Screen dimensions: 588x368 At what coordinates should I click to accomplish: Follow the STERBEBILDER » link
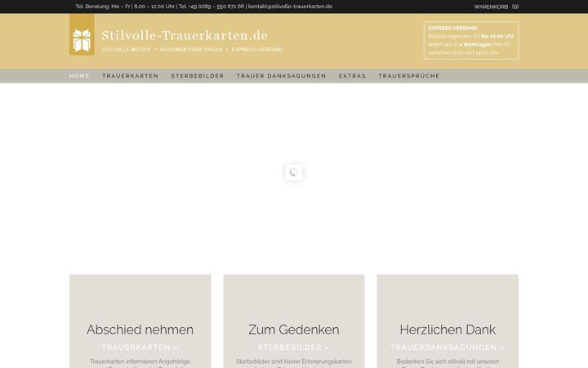coord(294,348)
